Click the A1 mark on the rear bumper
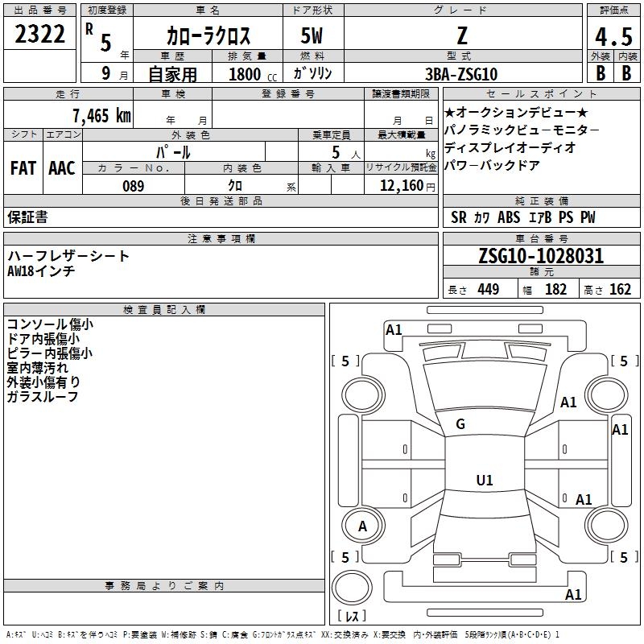This screenshot has width=644, height=644. pos(573,595)
